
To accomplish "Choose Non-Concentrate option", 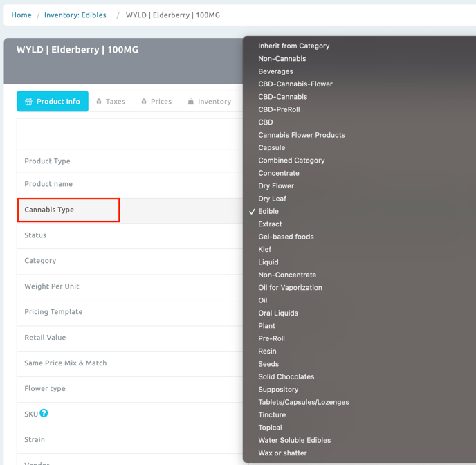I will coord(287,275).
